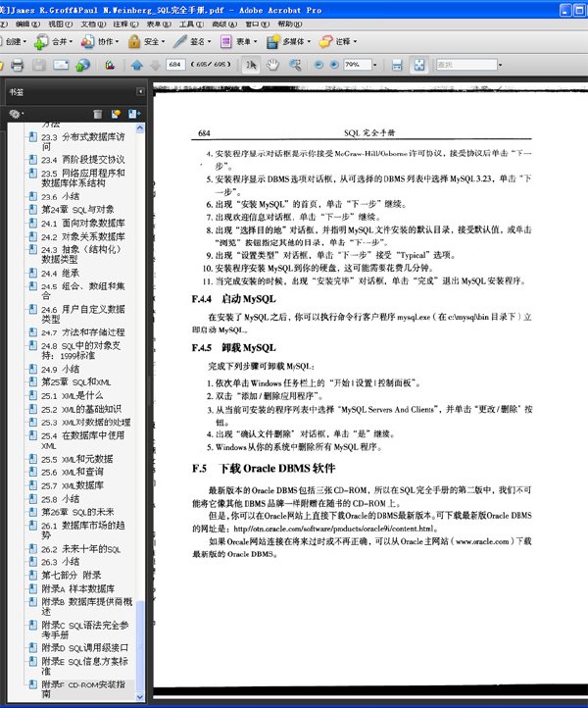Click the bookmark panel scrollbar thumb
588x708 pixels.
click(140, 645)
